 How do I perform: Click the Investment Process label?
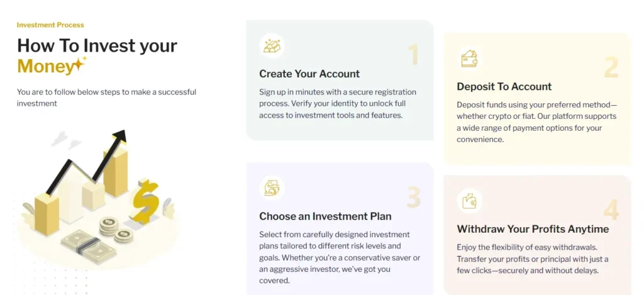point(50,25)
